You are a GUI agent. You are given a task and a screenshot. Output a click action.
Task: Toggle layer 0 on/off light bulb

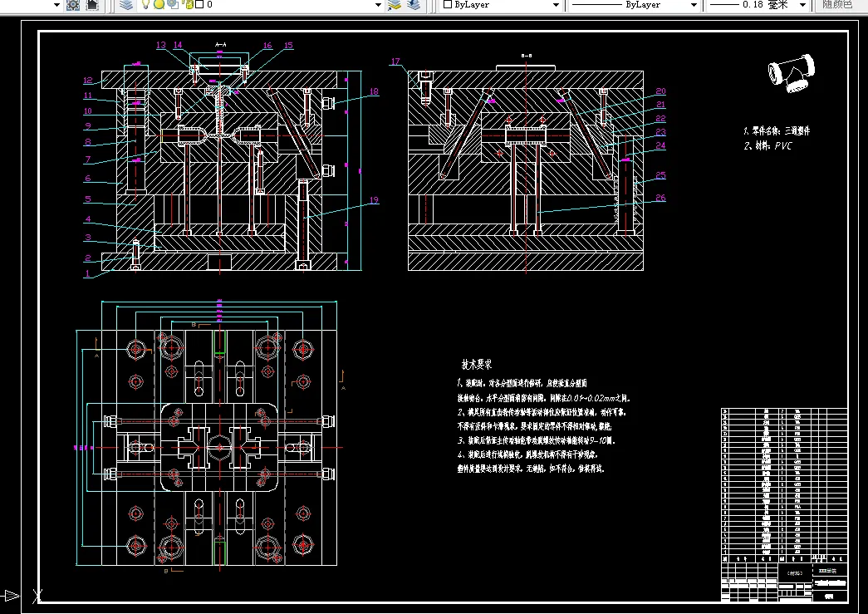coord(145,5)
